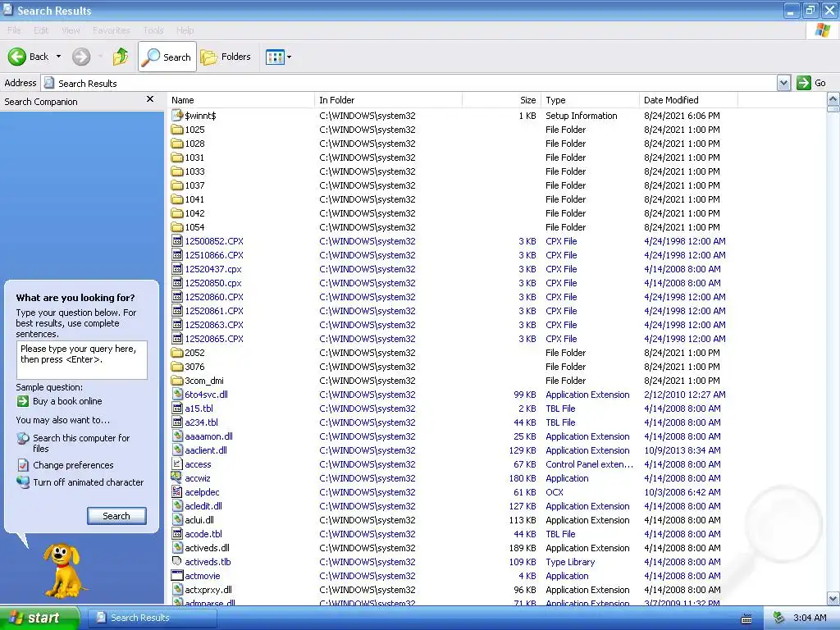840x630 pixels.
Task: Open the Help menu
Action: pos(185,30)
